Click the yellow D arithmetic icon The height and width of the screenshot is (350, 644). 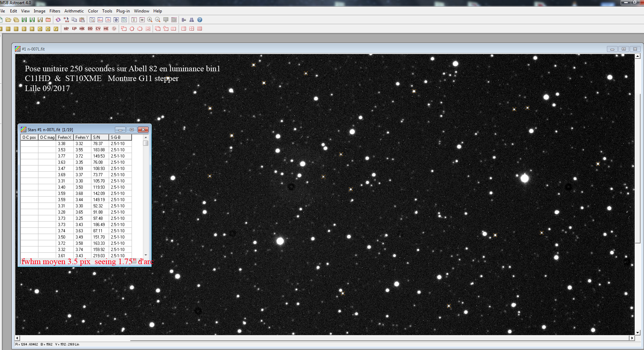click(x=24, y=29)
